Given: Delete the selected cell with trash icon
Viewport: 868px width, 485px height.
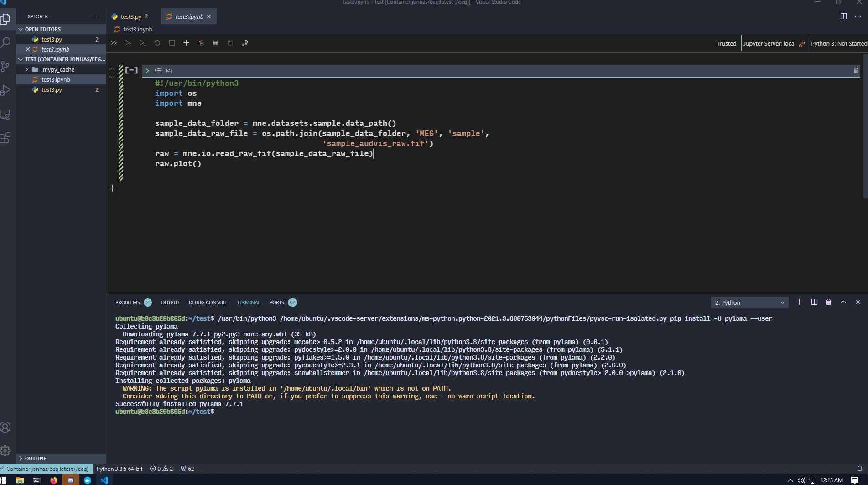Looking at the screenshot, I should [x=856, y=71].
